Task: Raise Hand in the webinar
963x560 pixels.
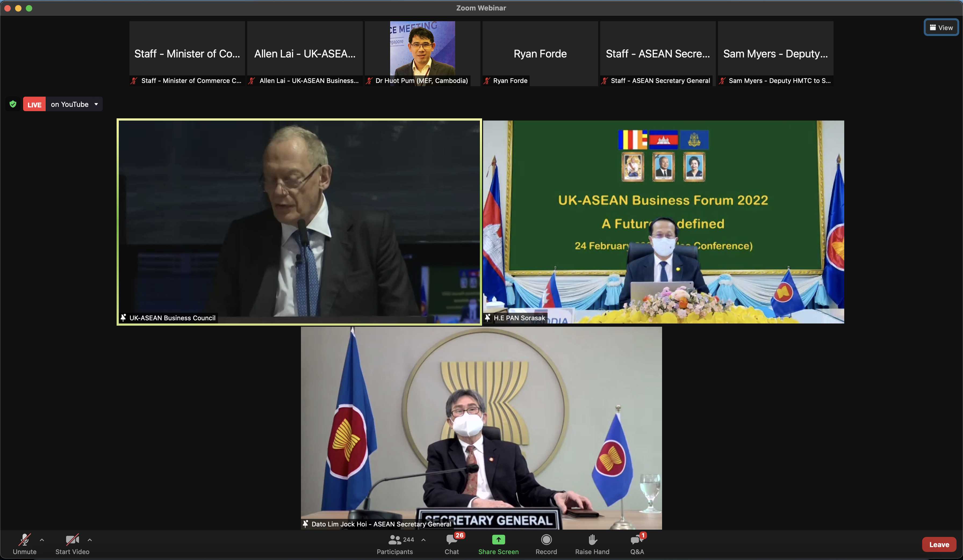Action: pos(592,544)
